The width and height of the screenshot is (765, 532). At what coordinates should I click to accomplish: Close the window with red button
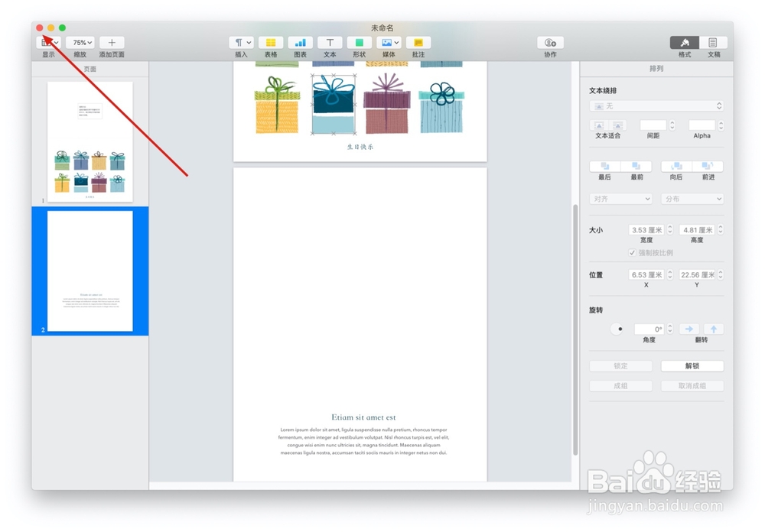(x=40, y=28)
